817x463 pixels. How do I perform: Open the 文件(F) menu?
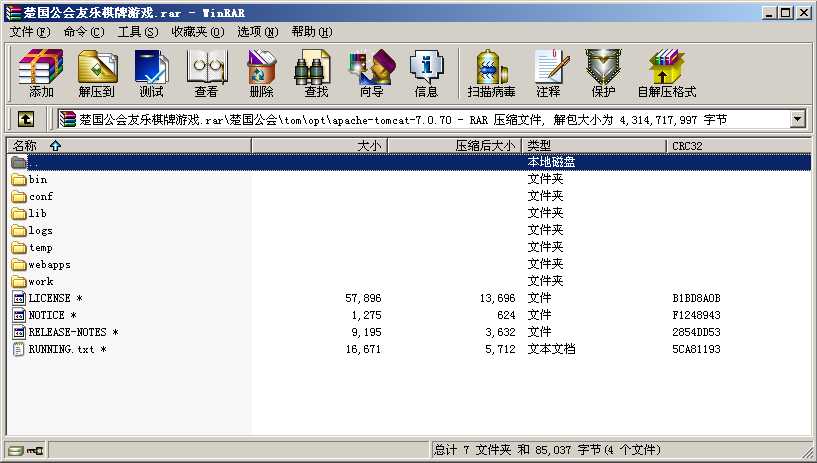(x=30, y=32)
